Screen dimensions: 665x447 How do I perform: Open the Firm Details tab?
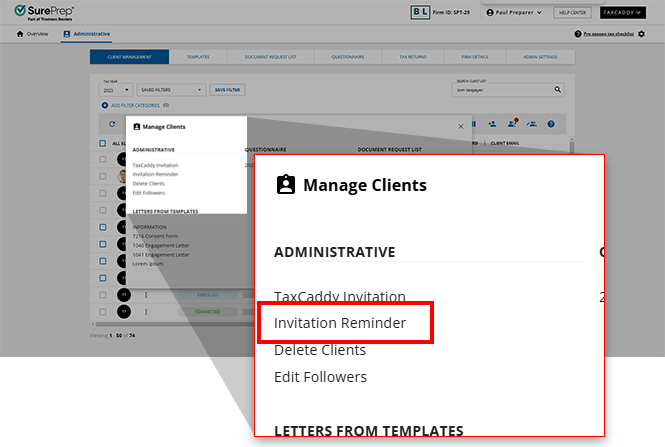pos(475,57)
